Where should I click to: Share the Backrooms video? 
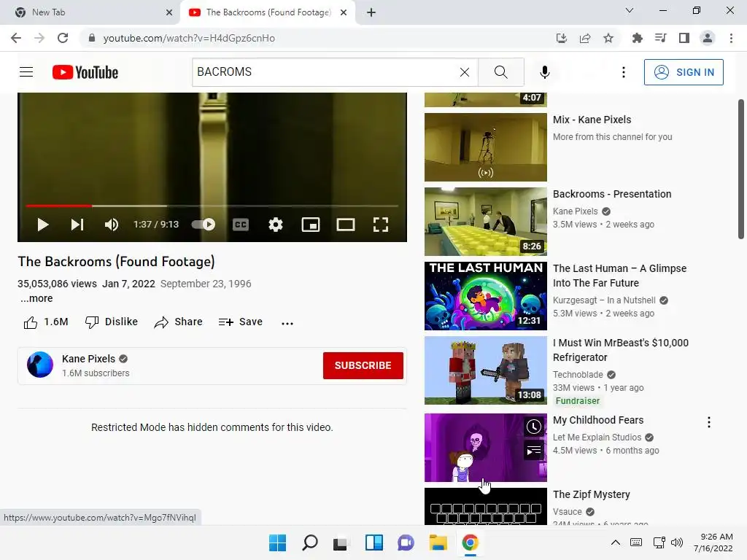pyautogui.click(x=179, y=322)
